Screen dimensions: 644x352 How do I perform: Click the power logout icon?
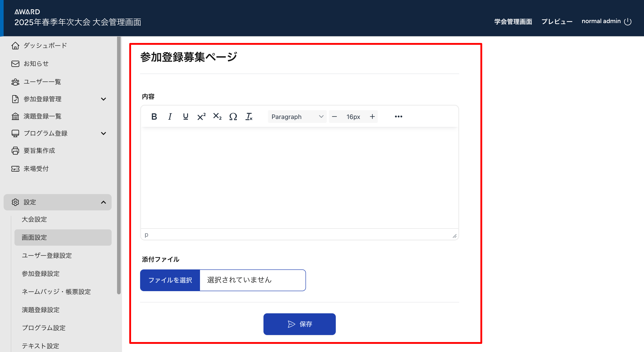(x=628, y=21)
